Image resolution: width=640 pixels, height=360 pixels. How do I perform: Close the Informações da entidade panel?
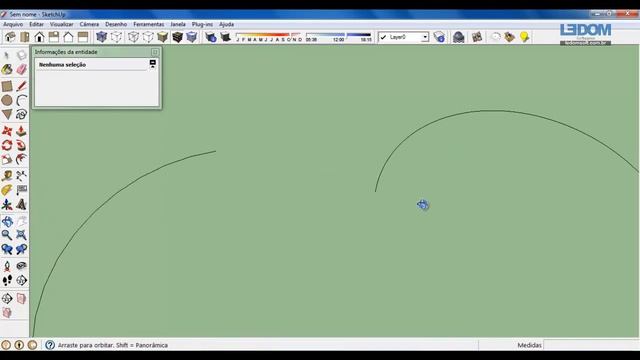(155, 52)
